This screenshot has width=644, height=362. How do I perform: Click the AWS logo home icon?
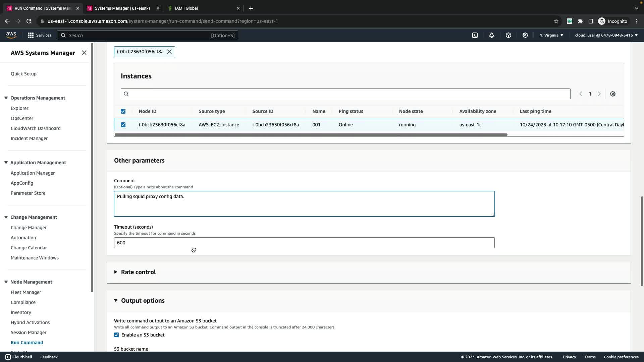pos(11,35)
